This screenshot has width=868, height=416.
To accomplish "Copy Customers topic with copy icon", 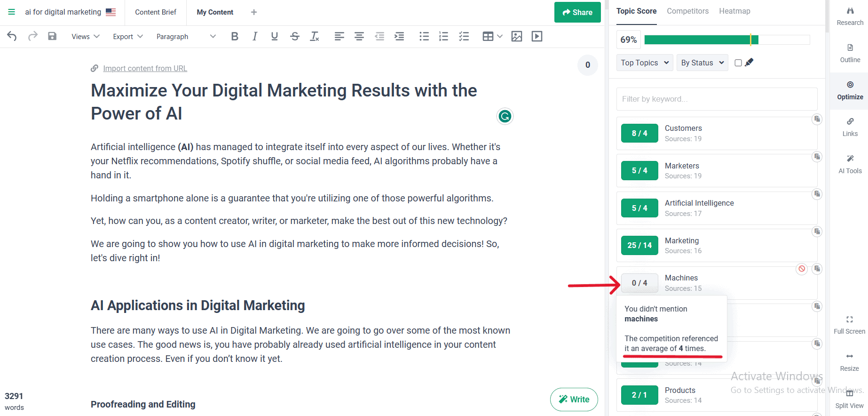I will (x=817, y=119).
